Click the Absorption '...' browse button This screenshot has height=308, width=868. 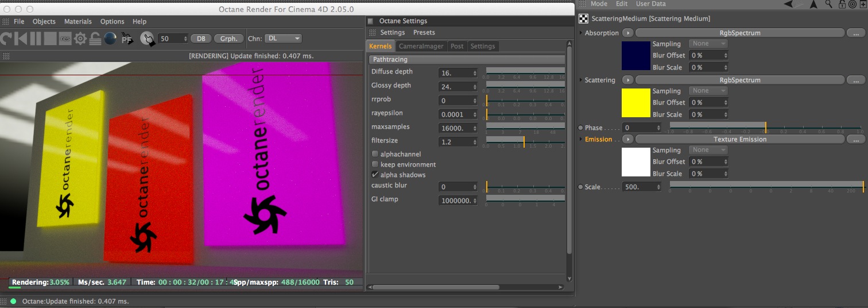855,33
